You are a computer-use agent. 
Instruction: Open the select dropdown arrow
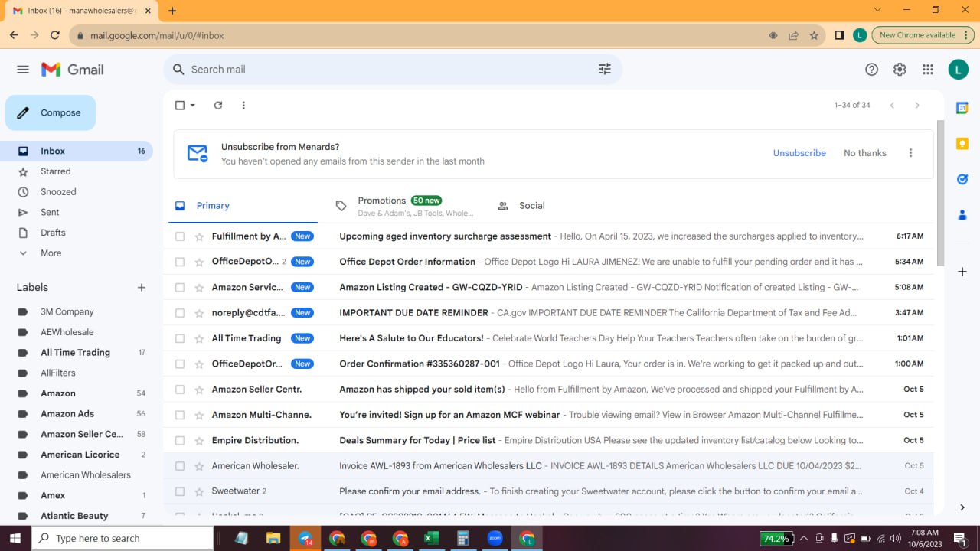point(193,106)
